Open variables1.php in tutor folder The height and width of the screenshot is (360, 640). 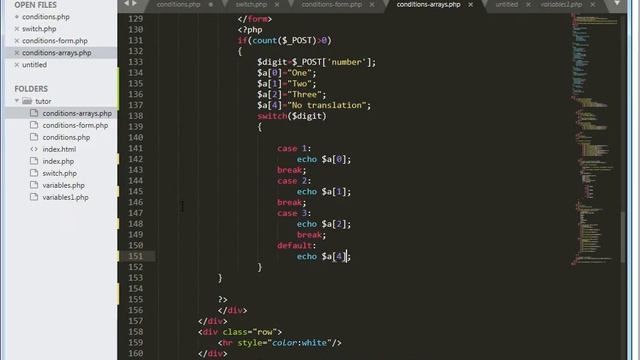click(65, 198)
